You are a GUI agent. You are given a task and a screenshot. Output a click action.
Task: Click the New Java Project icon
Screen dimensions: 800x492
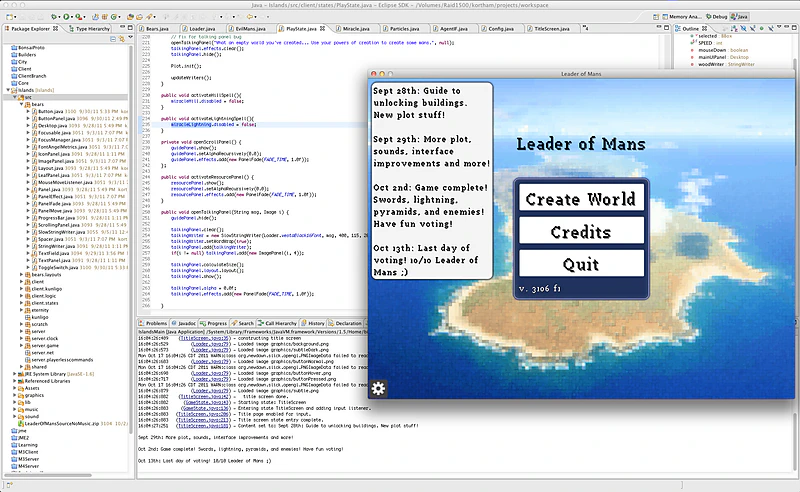95,17
